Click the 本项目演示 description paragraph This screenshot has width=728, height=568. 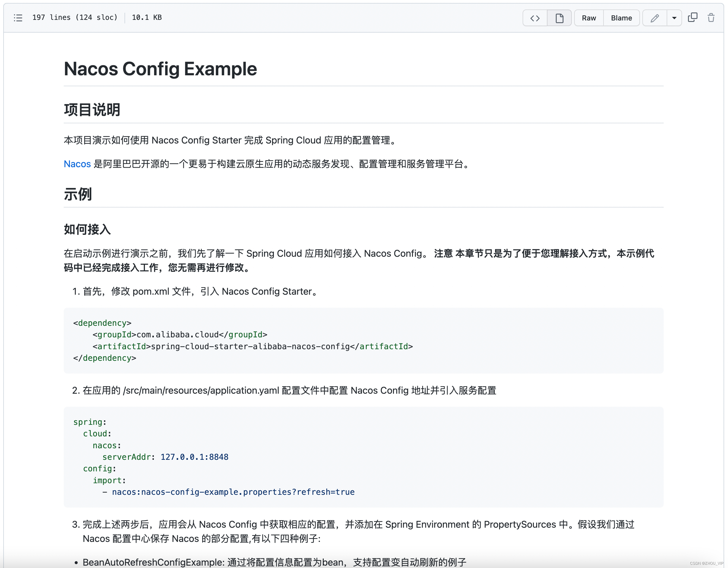231,140
